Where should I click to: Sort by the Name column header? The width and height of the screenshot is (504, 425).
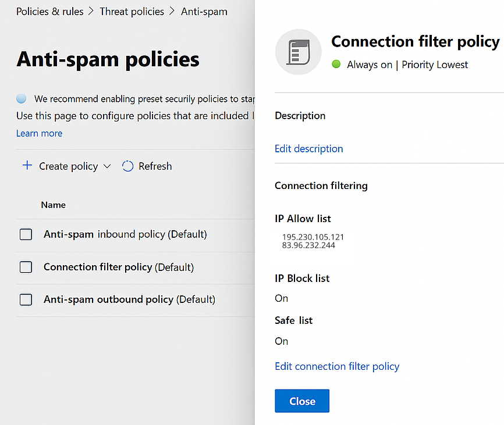click(54, 205)
